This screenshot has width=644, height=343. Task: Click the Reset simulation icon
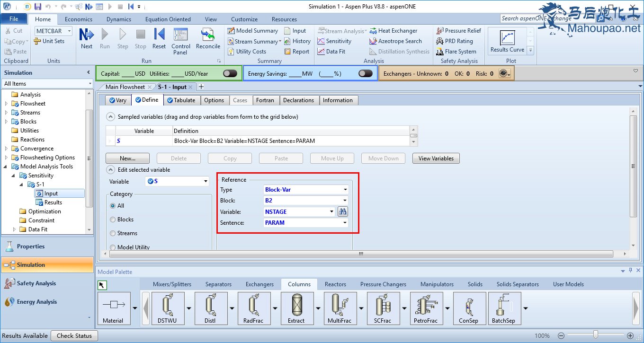pos(159,39)
